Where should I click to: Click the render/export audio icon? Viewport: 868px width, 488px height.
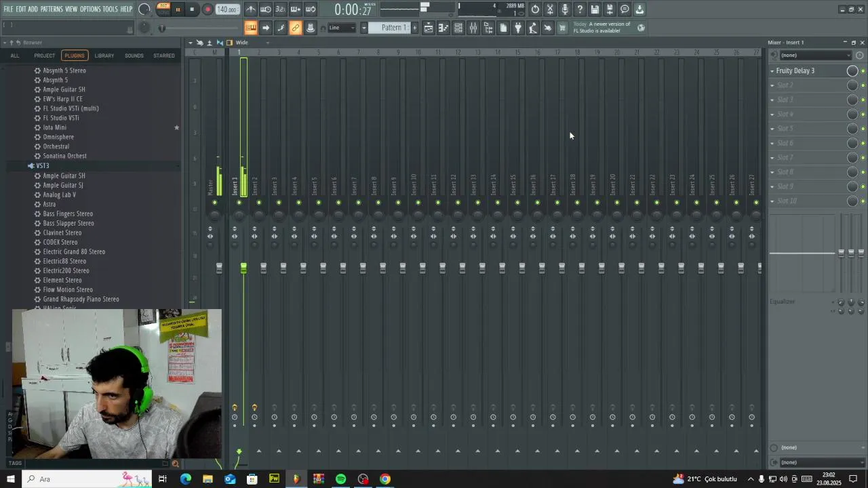click(x=610, y=9)
